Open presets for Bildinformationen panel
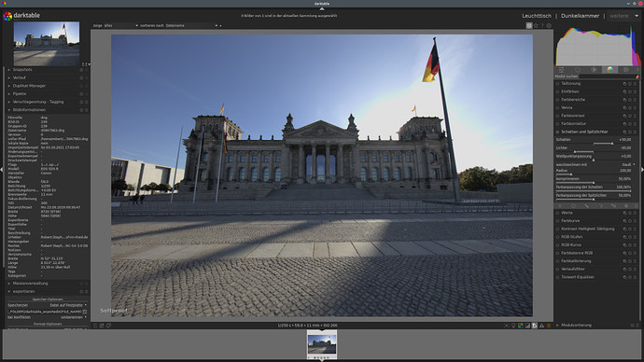The height and width of the screenshot is (362, 644). click(86, 110)
